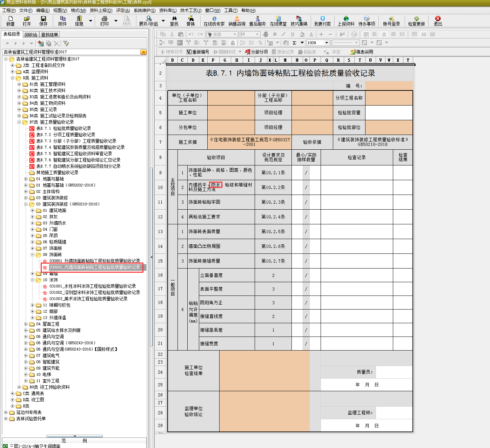This screenshot has height=448, width=490.
Task: Open the 100% zoom dropdown
Action: point(327,43)
